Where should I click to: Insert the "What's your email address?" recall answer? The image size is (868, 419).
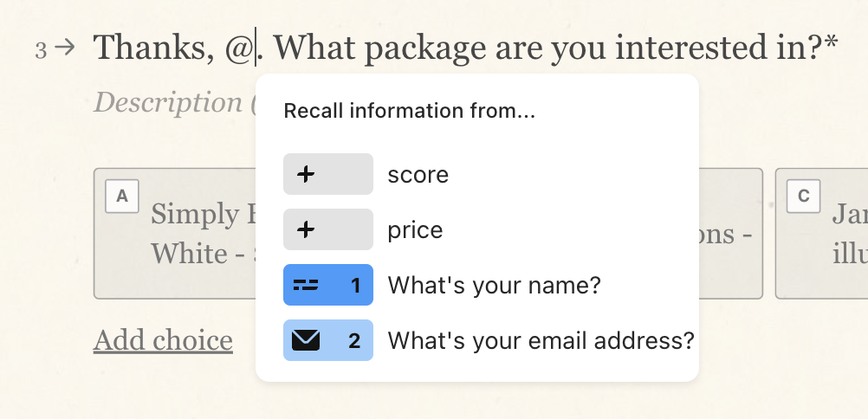pyautogui.click(x=541, y=340)
